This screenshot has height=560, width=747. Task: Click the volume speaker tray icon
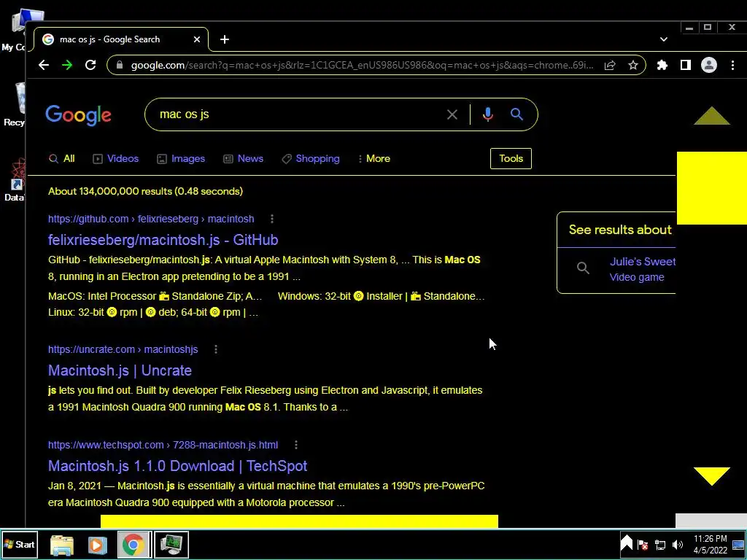coord(677,545)
